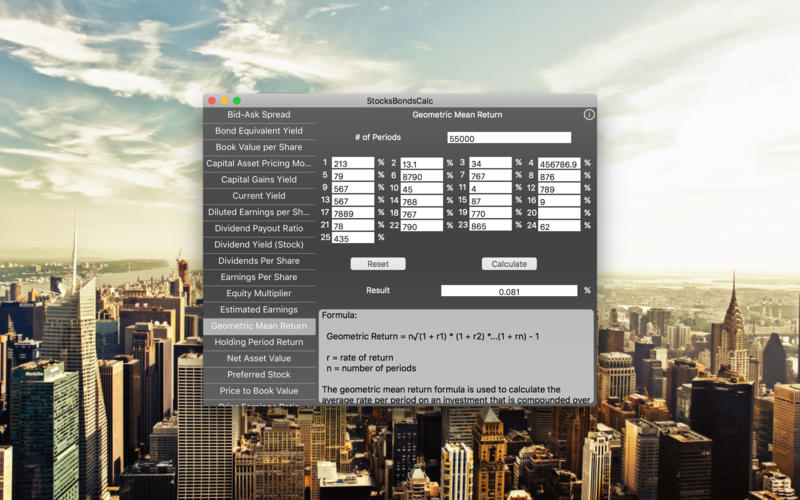Image resolution: width=800 pixels, height=500 pixels.
Task: Select Price to Book Value entry
Action: (259, 391)
